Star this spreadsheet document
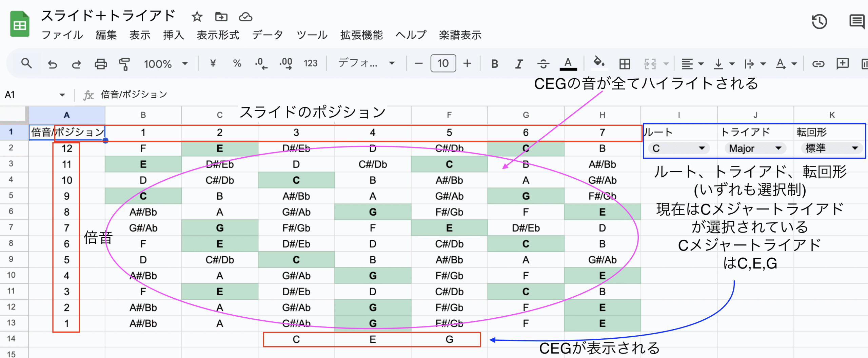Screen dimensions: 868x358 [197, 17]
